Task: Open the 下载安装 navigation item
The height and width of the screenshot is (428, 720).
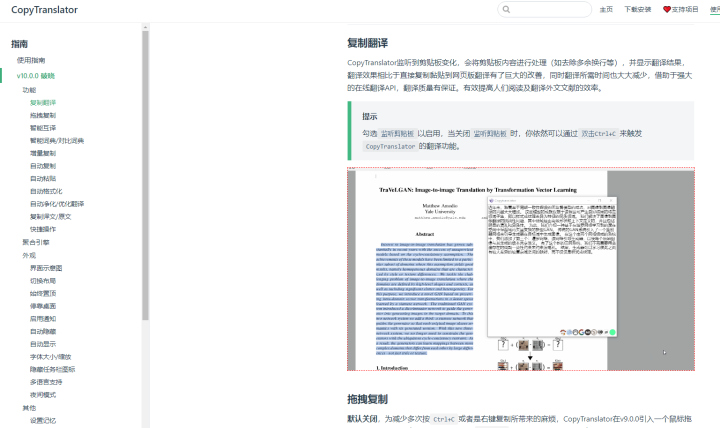Action: tap(638, 9)
